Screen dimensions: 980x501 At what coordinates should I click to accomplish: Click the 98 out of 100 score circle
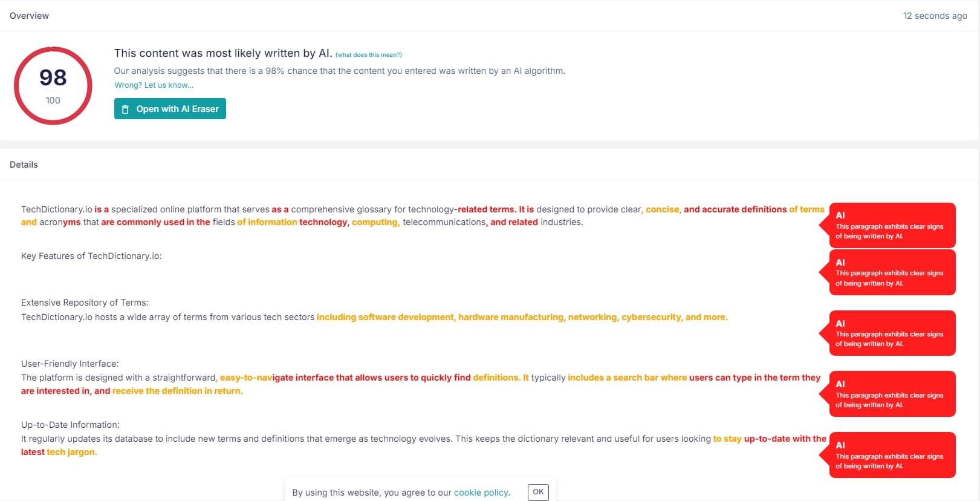[x=53, y=86]
